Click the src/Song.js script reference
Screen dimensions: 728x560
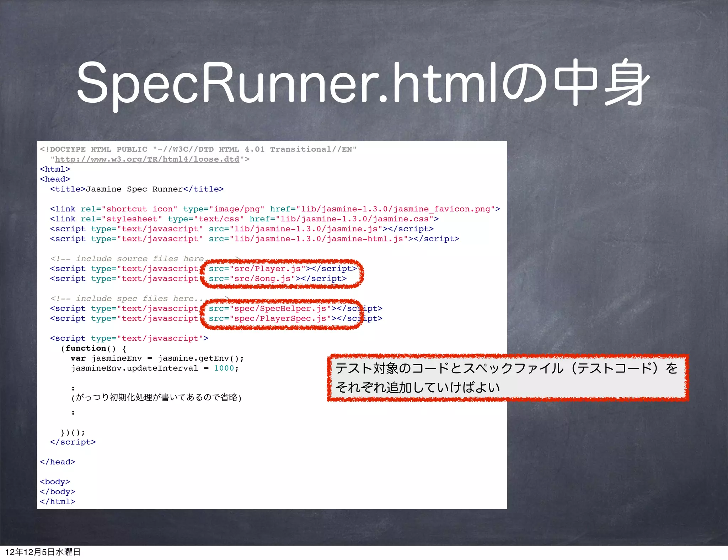tap(278, 279)
